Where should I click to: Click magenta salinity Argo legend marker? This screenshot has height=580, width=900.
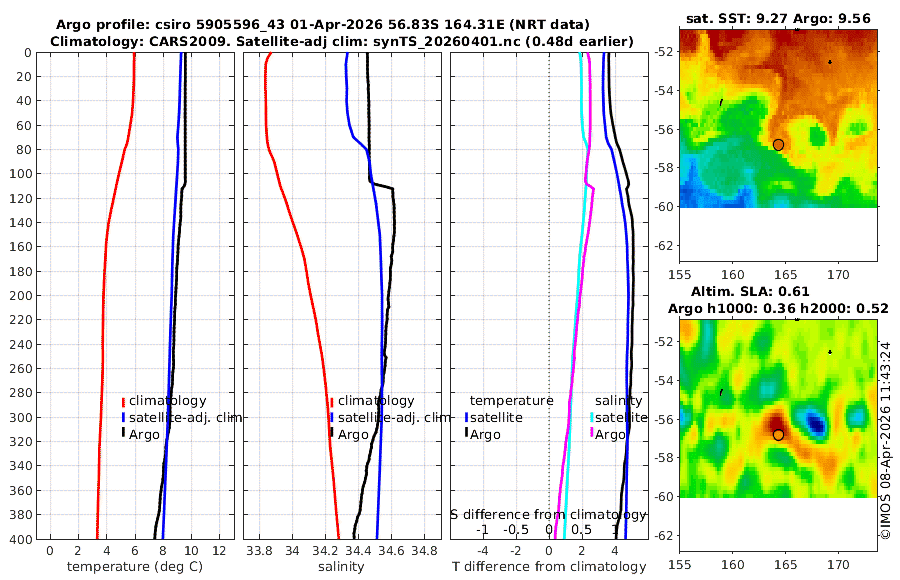point(591,434)
